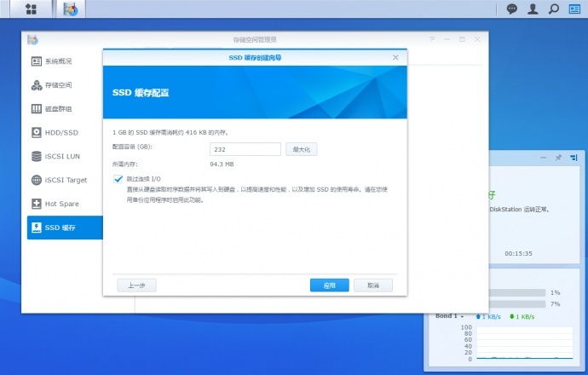Maximize the Storage Manager window
This screenshot has height=375, width=588.
[x=462, y=39]
